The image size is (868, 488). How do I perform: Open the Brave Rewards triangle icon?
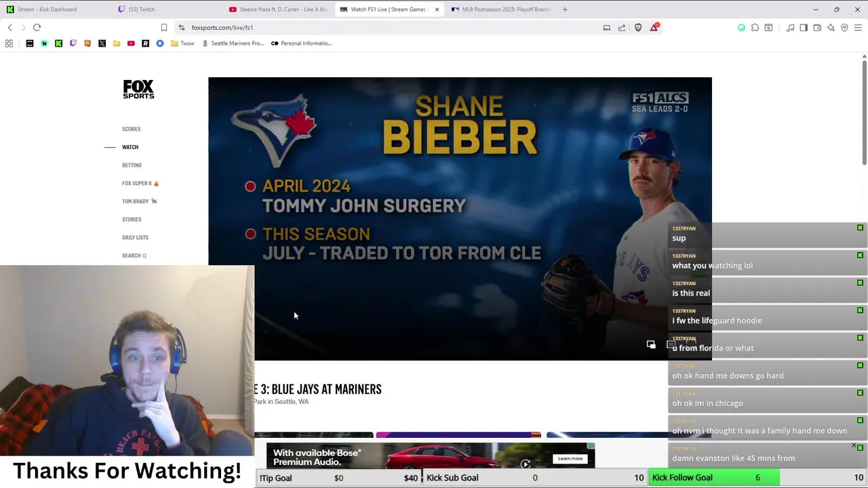[x=654, y=28]
